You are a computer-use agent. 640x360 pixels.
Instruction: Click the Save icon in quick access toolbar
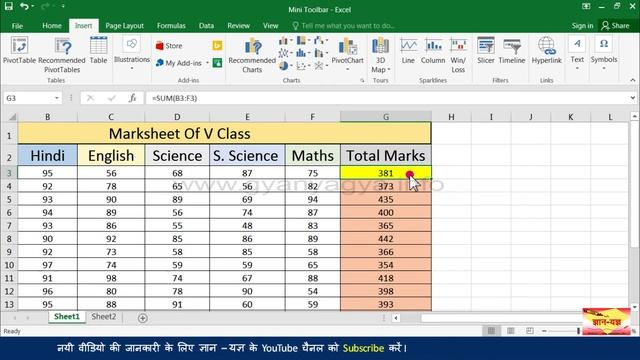pyautogui.click(x=9, y=6)
